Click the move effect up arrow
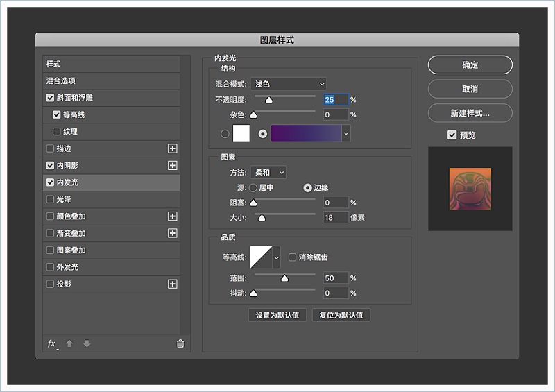 coord(69,343)
